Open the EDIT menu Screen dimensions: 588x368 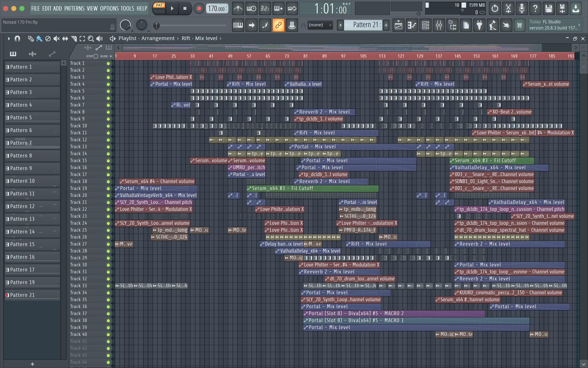(47, 9)
